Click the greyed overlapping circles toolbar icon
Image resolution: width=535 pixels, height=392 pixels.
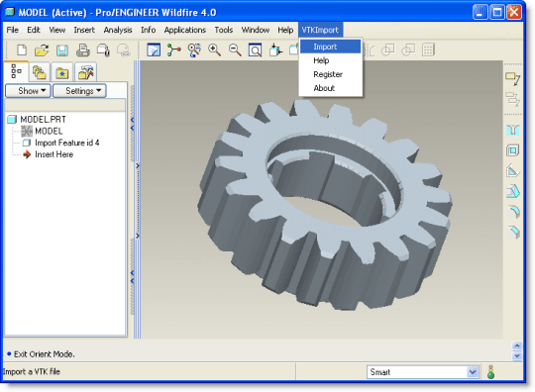[x=408, y=50]
